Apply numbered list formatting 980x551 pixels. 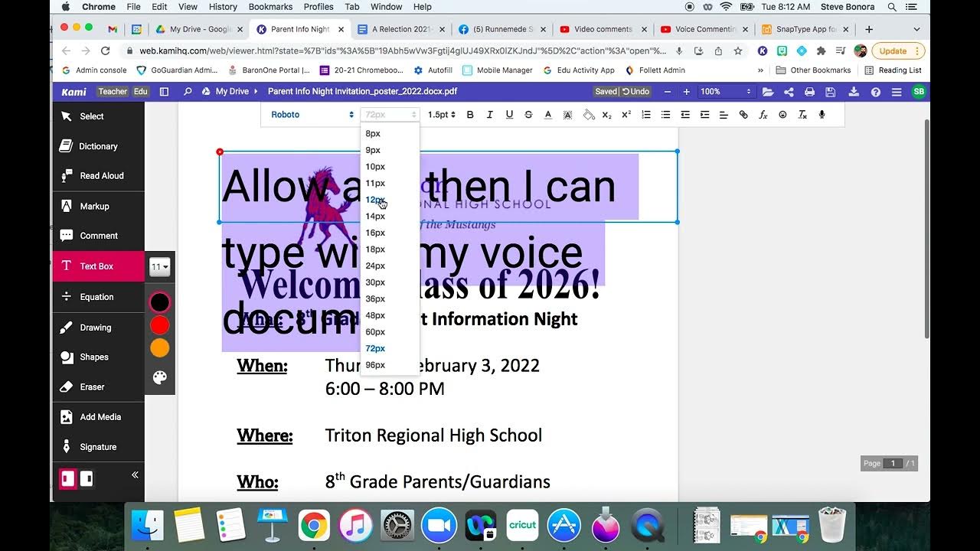[646, 115]
